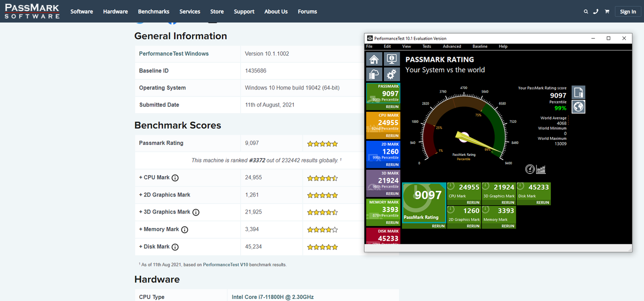Image resolution: width=644 pixels, height=301 pixels.
Task: Open the Edit menu in PerformanceTest
Action: [387, 46]
